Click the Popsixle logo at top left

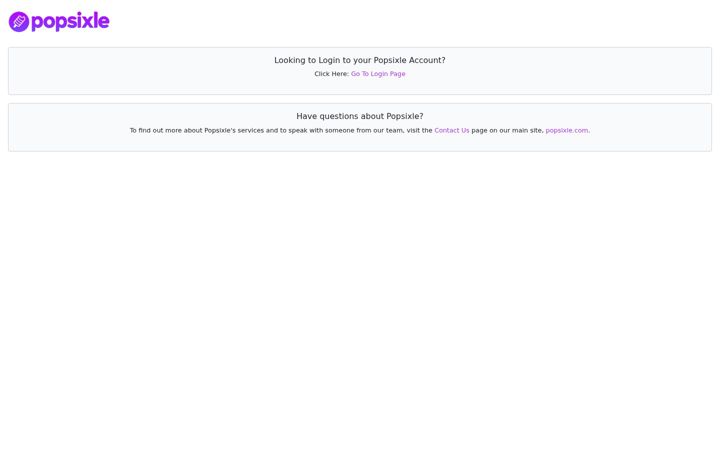click(59, 22)
